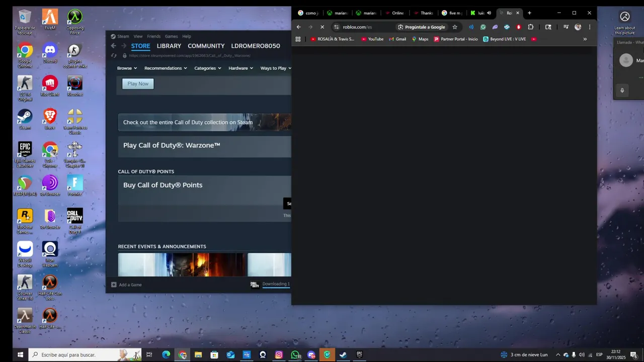
Task: Open Friends menu in Steam
Action: click(x=154, y=36)
